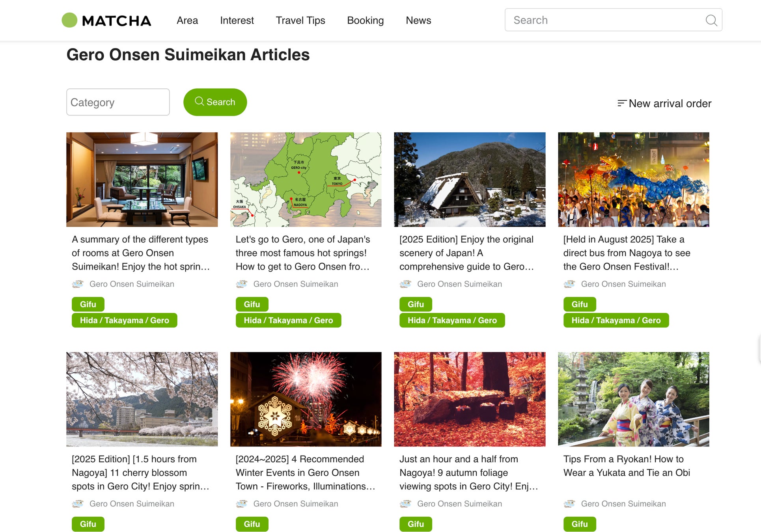Open the Gero Onsen Suimeikan author link under the snowy scenery article

point(459,284)
